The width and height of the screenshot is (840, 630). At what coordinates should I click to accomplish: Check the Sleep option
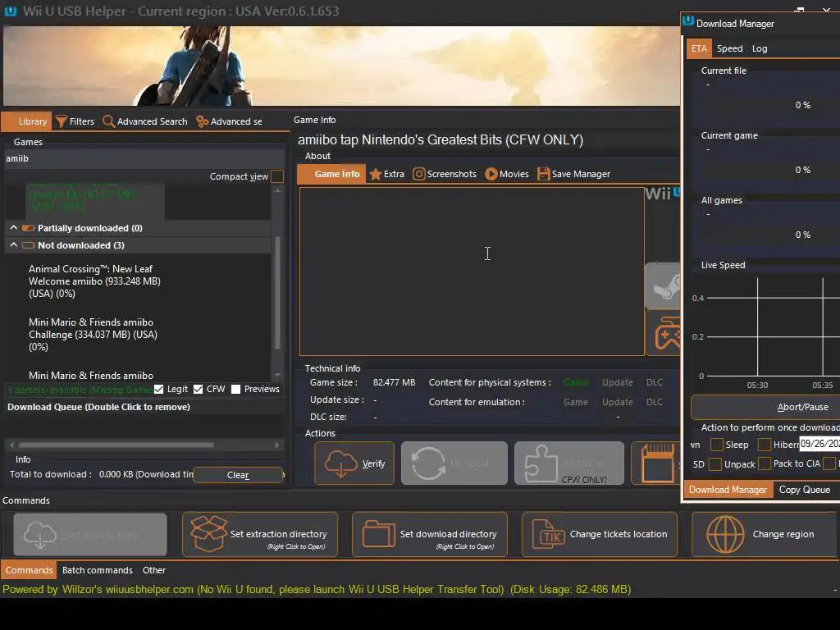pyautogui.click(x=716, y=445)
